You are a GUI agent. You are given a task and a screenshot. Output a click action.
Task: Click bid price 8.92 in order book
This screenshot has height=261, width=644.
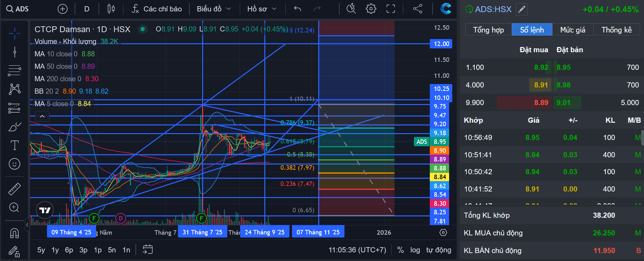click(541, 67)
